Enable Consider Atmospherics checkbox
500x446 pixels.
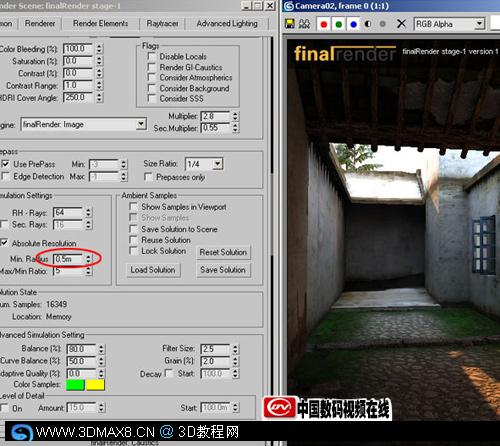click(x=152, y=77)
